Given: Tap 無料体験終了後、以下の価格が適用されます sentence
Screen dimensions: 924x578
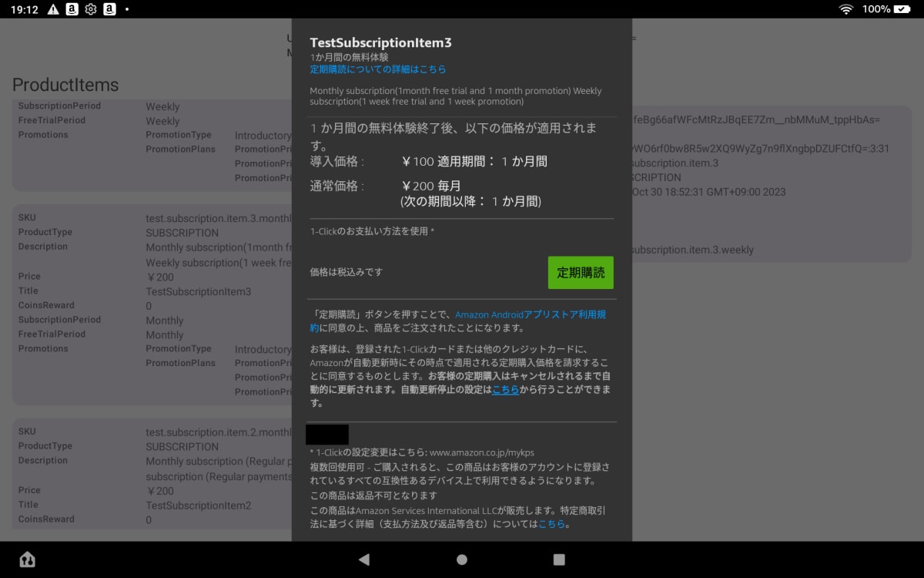Looking at the screenshot, I should [x=453, y=136].
